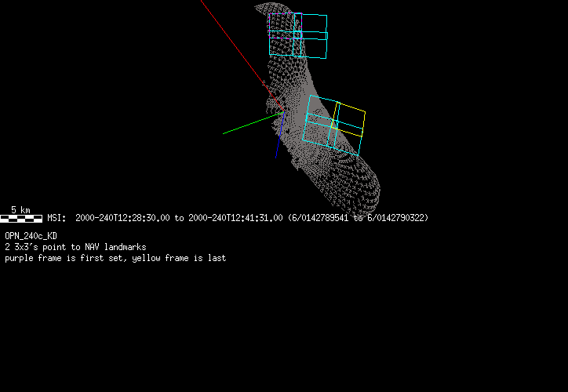This screenshot has height=392, width=568.
Task: Click the "2 3x3's point to NAV landmarks" line
Action: [x=76, y=247]
